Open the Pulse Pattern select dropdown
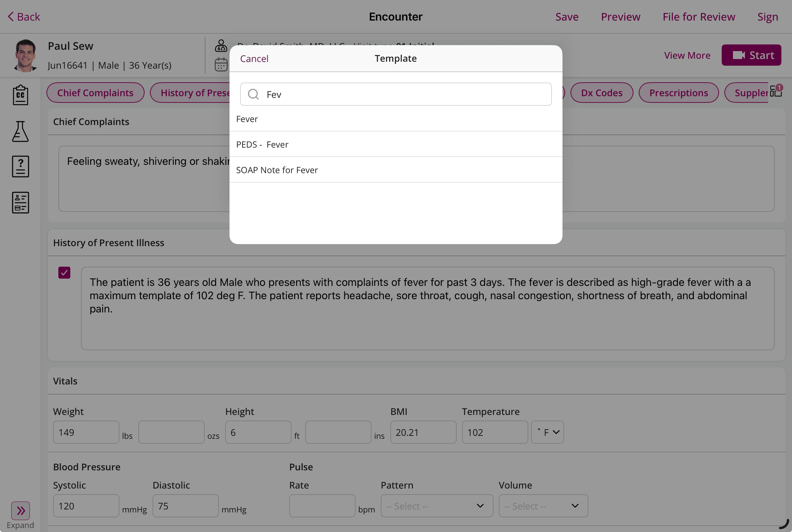This screenshot has width=792, height=532. tap(436, 506)
